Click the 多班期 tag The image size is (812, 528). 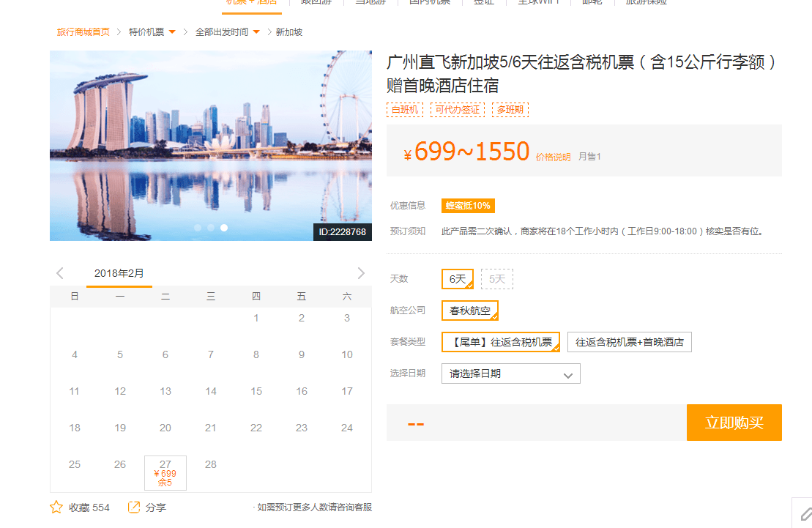[510, 110]
